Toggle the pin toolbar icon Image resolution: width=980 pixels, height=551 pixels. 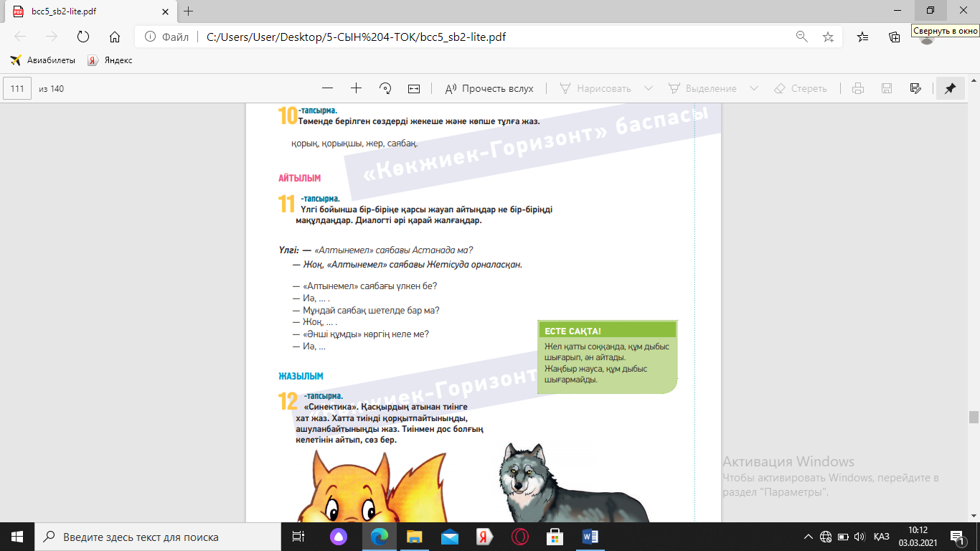coord(950,88)
